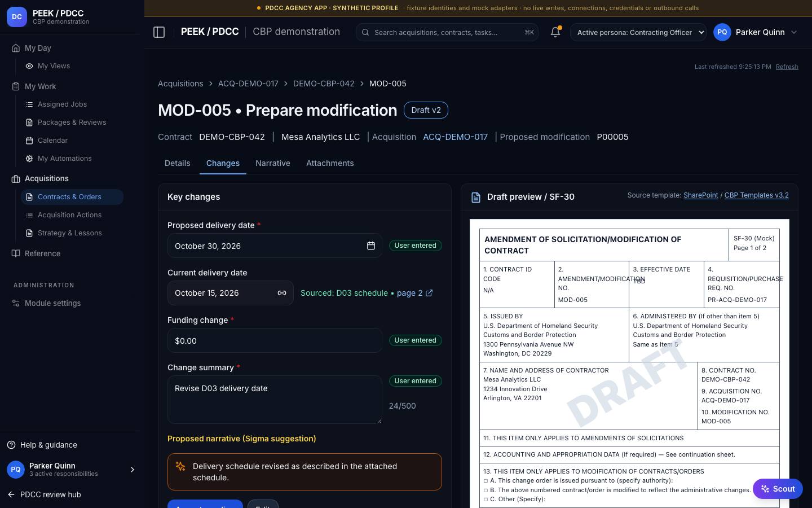
Task: Click the P00005 proposed modification value
Action: coord(612,137)
